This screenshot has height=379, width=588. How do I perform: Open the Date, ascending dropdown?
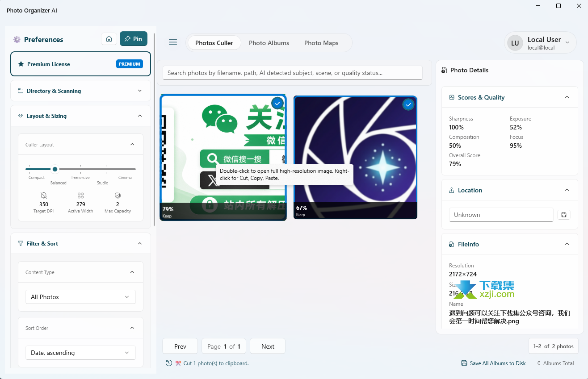coord(80,353)
